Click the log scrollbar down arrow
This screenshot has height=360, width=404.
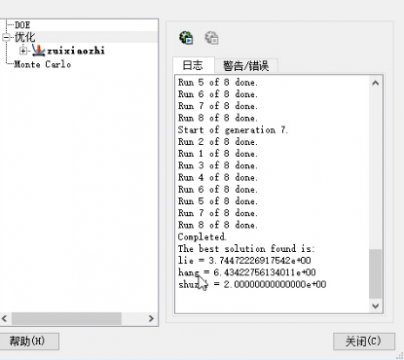(376, 306)
